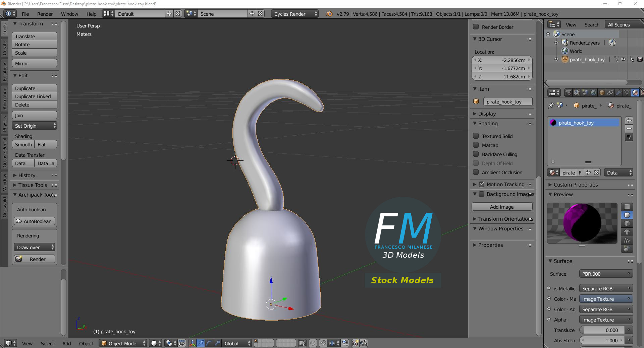
Task: Select hair strands material preview type
Action: (x=627, y=240)
